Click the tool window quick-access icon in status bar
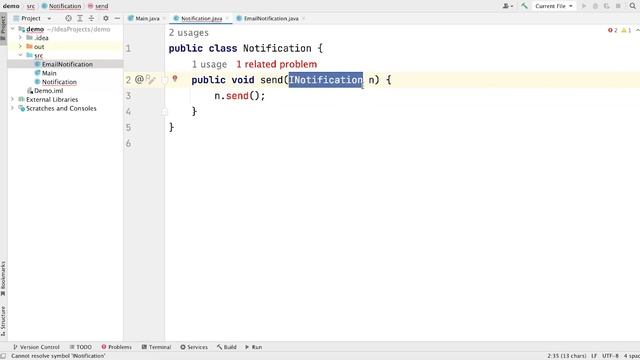640x360 pixels. (x=3, y=356)
